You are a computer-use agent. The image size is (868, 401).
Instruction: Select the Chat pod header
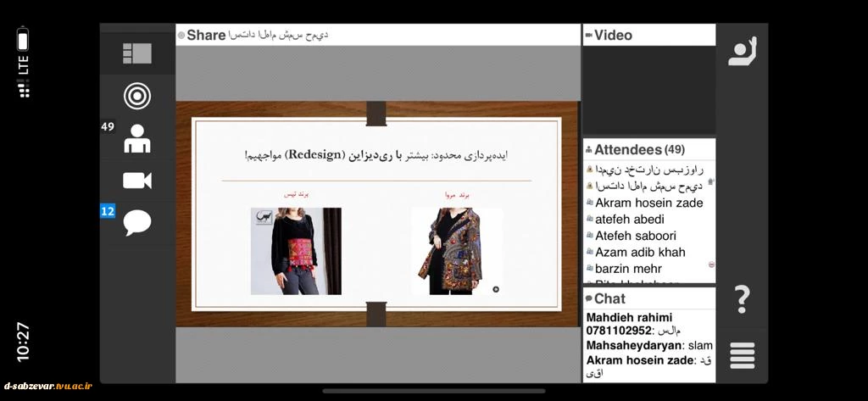(x=648, y=298)
